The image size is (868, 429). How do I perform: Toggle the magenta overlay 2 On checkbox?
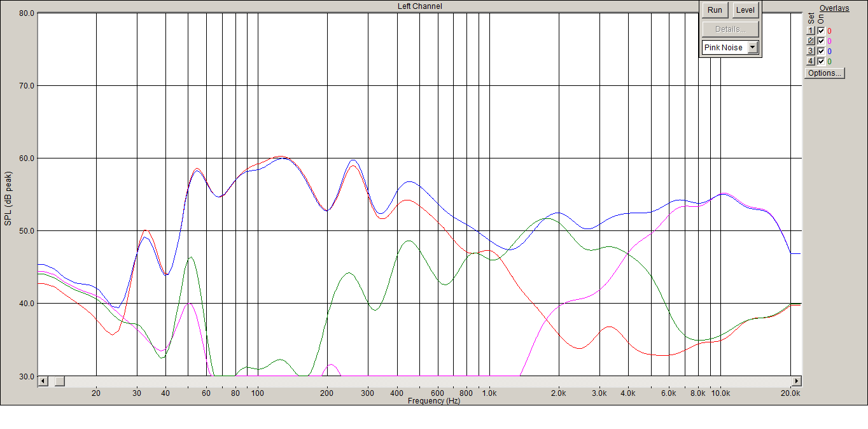click(821, 41)
